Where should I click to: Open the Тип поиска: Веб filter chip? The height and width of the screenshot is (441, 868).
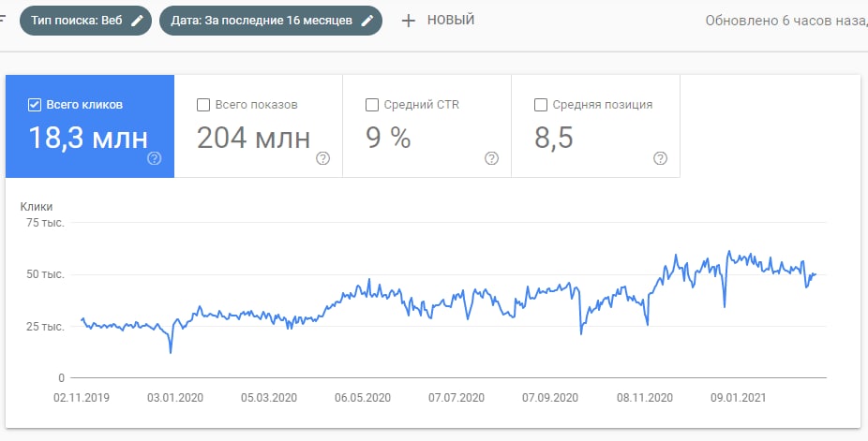point(86,21)
